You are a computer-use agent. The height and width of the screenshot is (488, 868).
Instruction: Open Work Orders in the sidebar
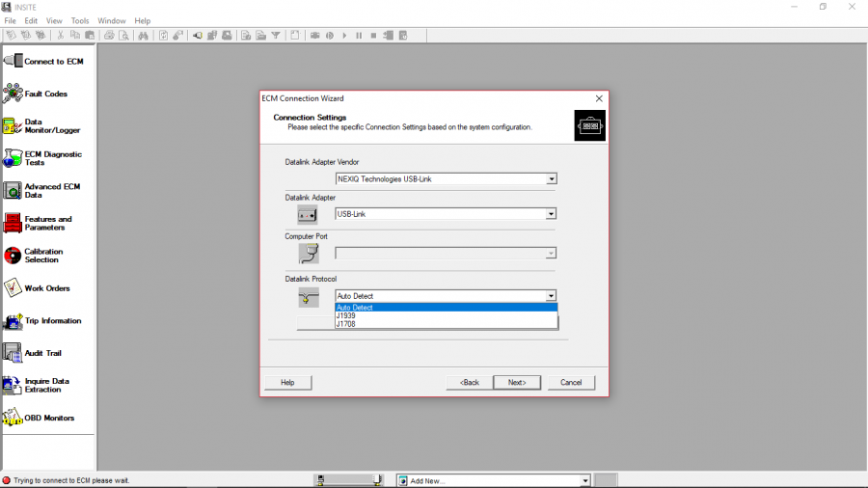44,288
